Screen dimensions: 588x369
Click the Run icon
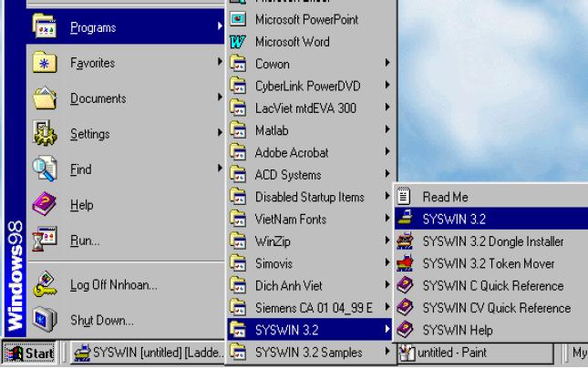45,239
